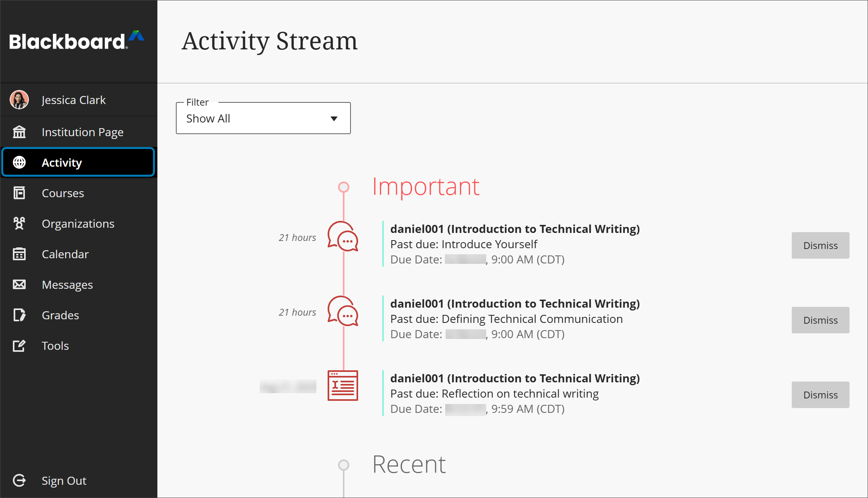The height and width of the screenshot is (498, 868).
Task: Open the Calendar icon in the sidebar
Action: (19, 254)
